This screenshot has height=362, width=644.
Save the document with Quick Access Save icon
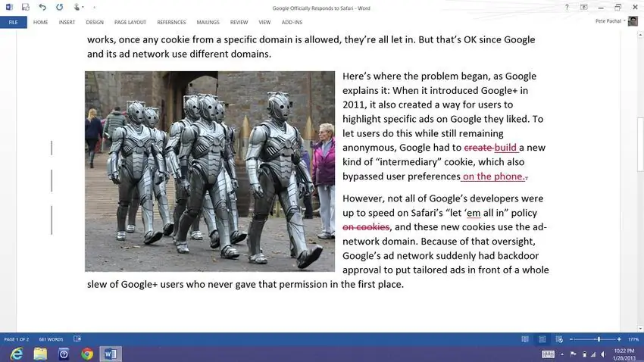click(26, 7)
